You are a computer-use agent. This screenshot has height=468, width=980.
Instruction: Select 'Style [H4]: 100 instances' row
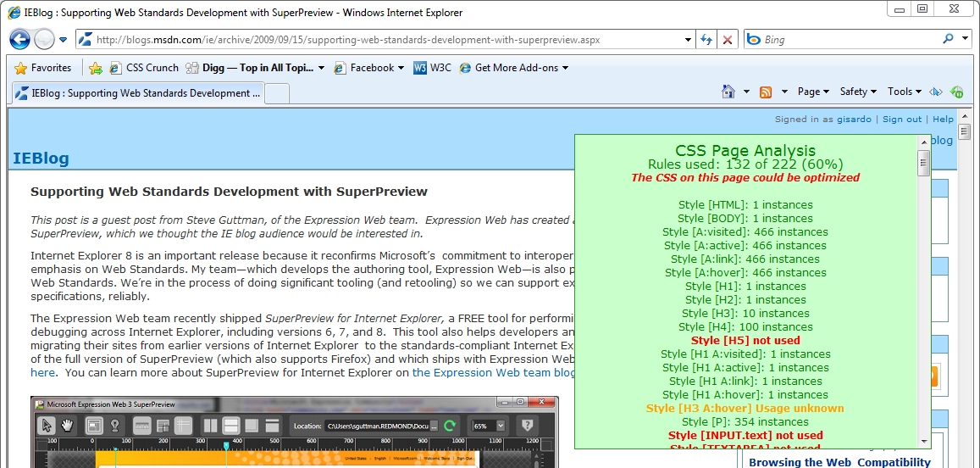pyautogui.click(x=745, y=327)
